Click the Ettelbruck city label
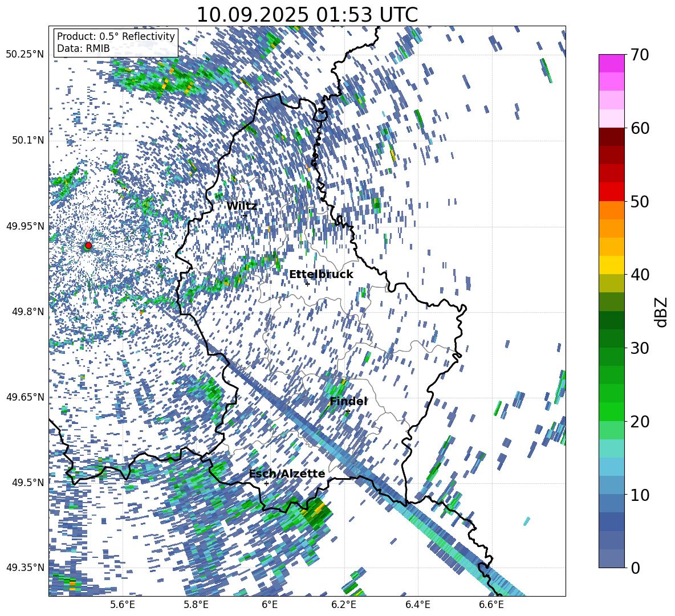The image size is (675, 616). point(321,275)
